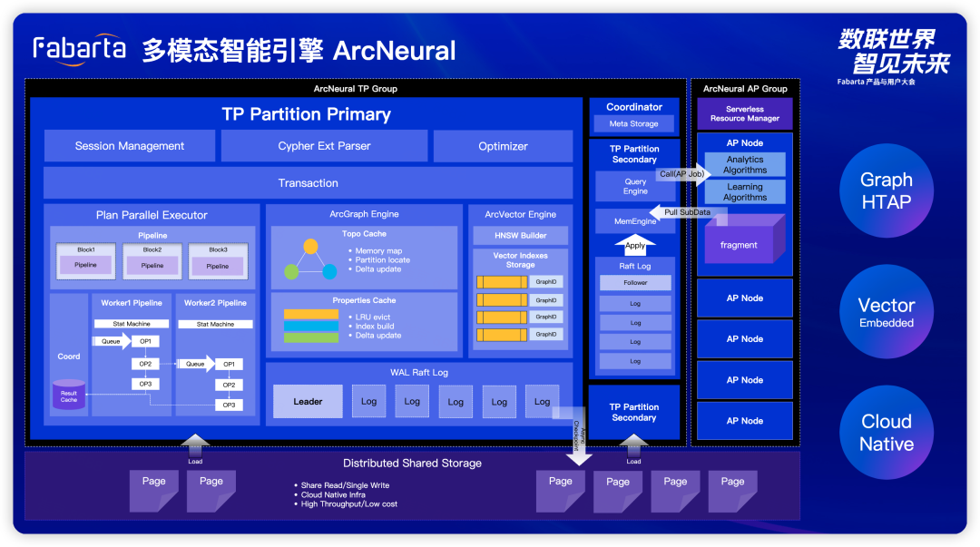Select the Vector Embedded circle
Viewport: 980px width, 547px height.
click(887, 312)
